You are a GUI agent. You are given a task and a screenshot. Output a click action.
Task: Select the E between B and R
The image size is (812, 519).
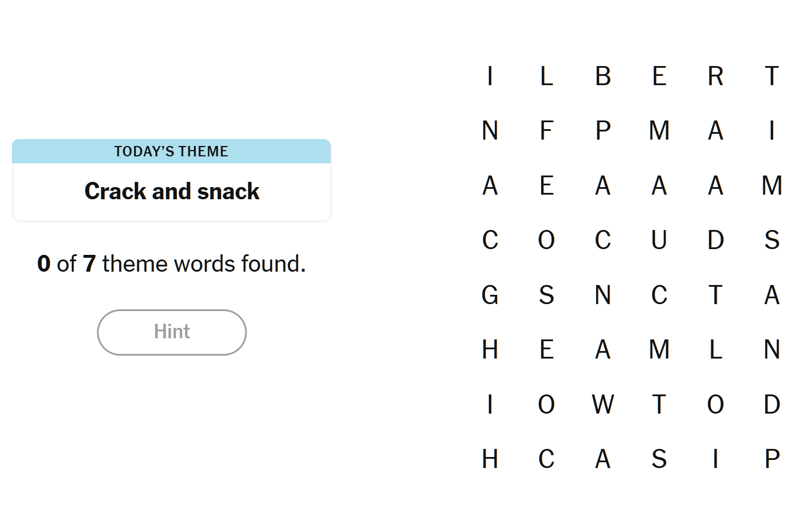click(659, 76)
